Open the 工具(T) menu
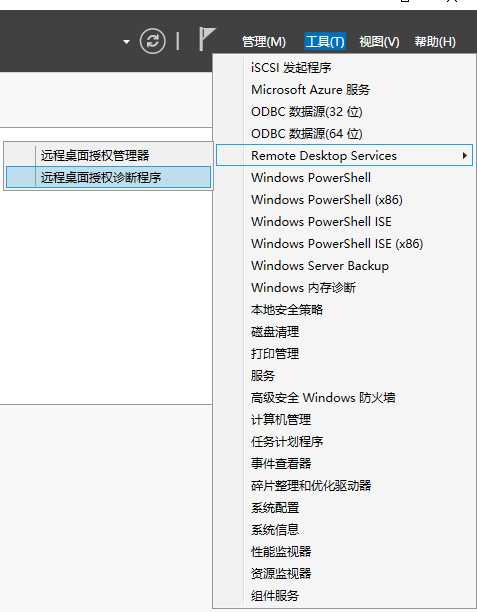The width and height of the screenshot is (477, 612). point(325,41)
